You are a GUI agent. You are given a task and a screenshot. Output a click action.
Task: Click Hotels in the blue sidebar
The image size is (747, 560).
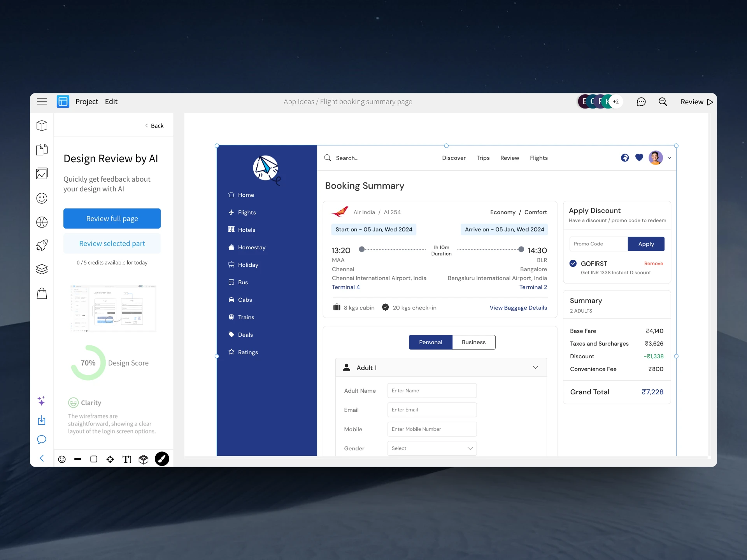point(242,230)
